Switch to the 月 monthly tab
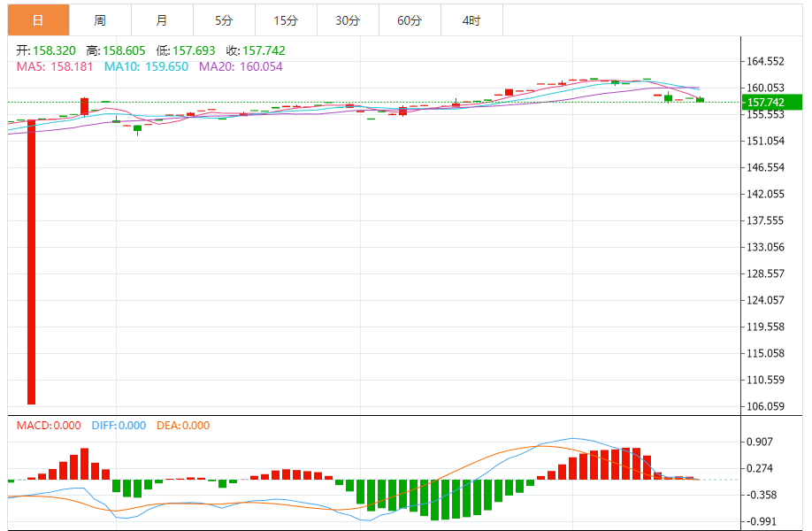This screenshot has height=531, width=812. 161,20
